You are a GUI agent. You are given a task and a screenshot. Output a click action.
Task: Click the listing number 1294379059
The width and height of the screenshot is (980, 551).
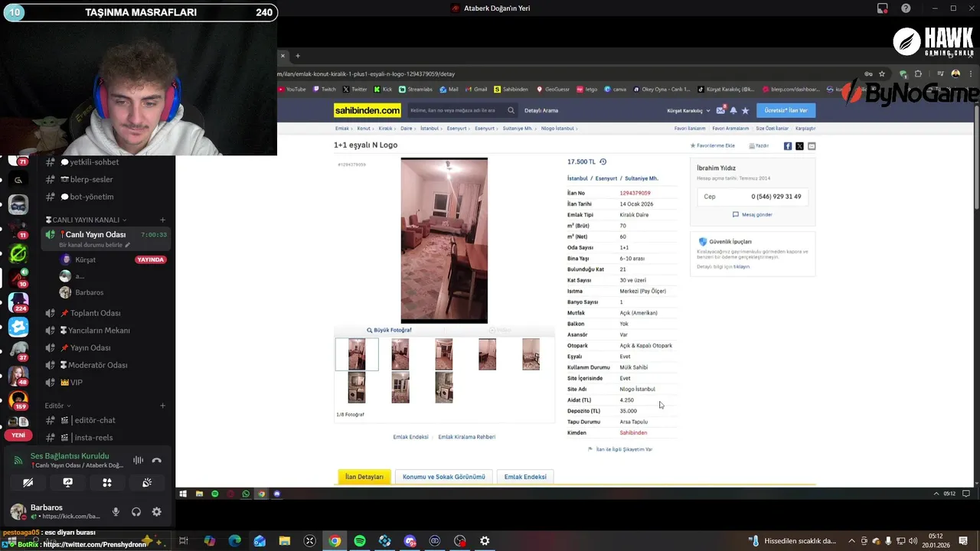tap(635, 193)
